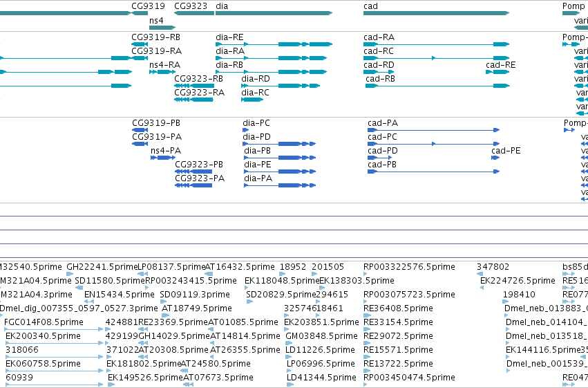Viewport: 588px width, 388px height.
Task: Click transcript CG9323-RB
Action: click(x=198, y=79)
